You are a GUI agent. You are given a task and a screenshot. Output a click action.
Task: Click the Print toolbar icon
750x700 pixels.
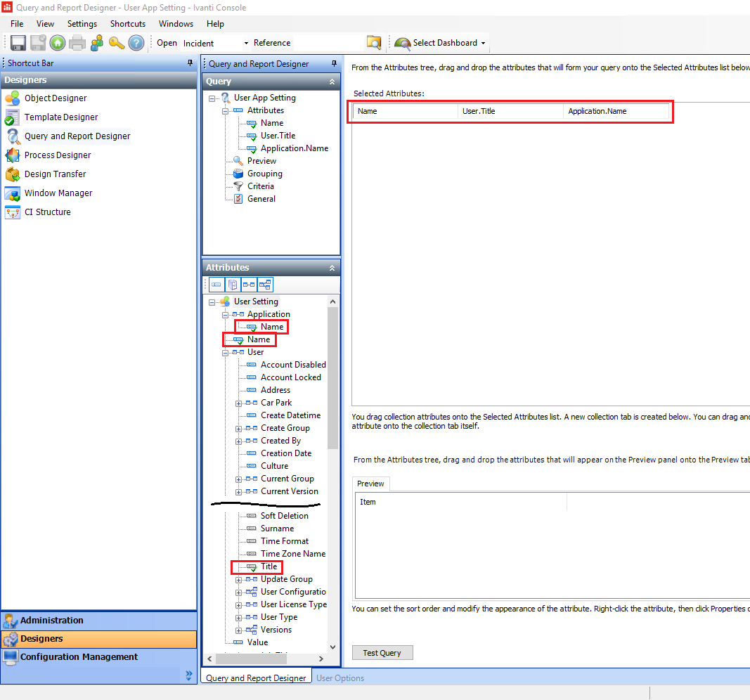coord(77,43)
